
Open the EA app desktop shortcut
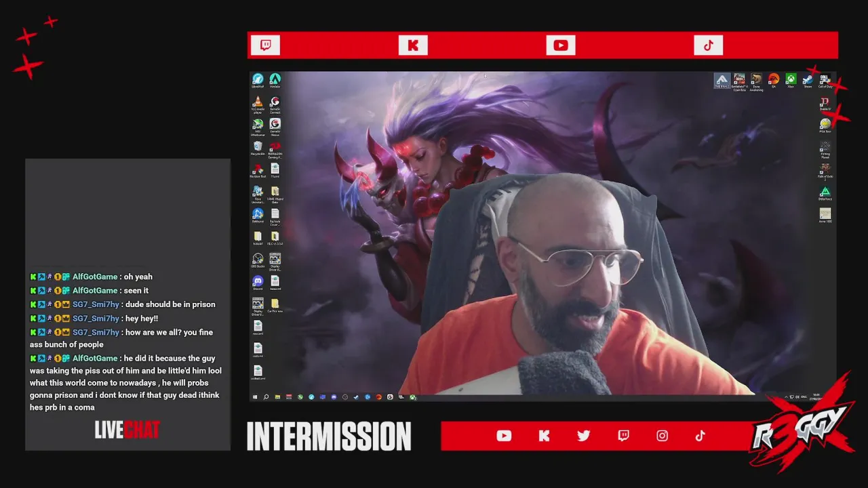(774, 81)
